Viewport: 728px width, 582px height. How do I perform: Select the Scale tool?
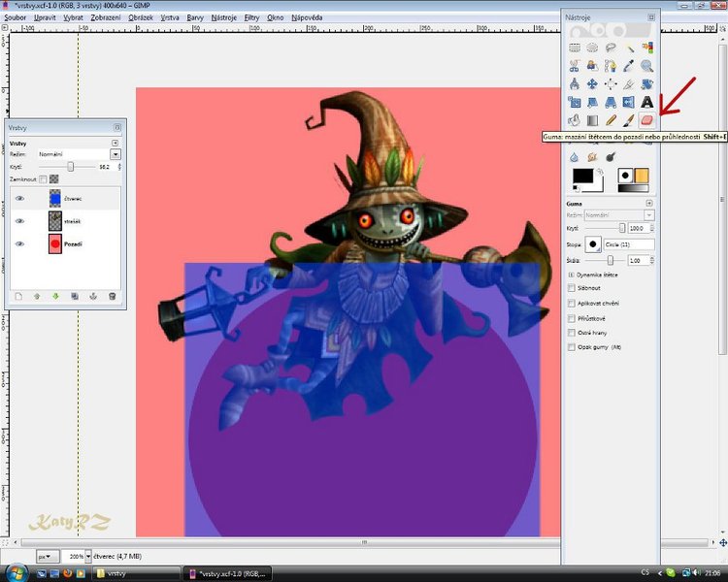[575, 102]
